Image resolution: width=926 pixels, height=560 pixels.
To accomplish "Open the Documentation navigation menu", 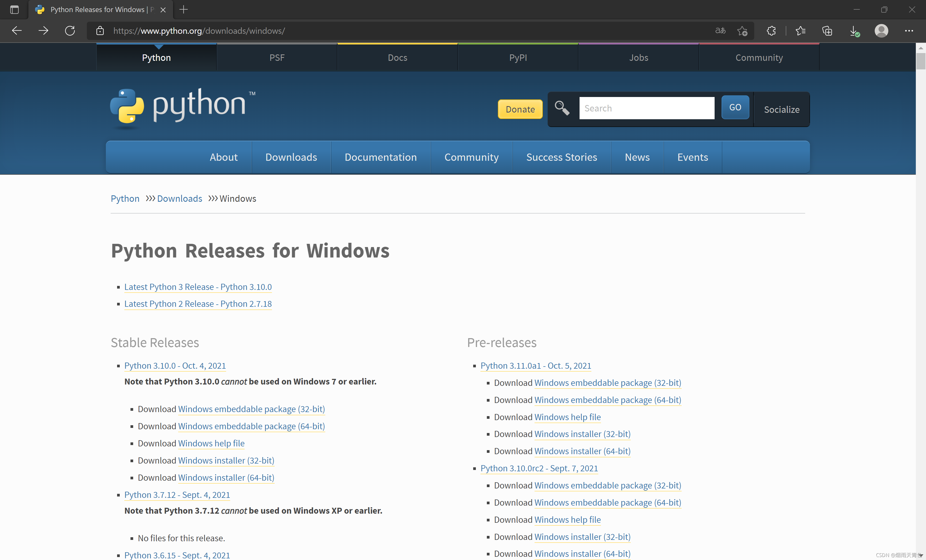I will point(380,157).
